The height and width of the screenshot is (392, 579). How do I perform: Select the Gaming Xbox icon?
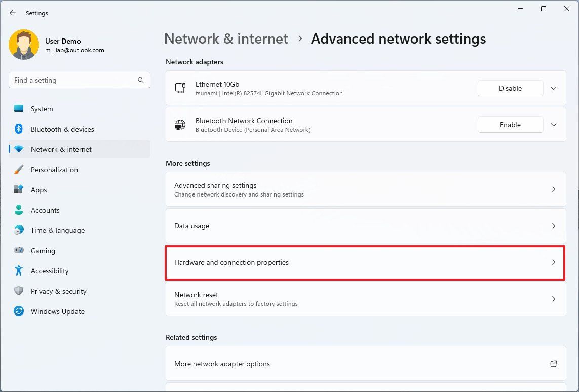coord(18,251)
